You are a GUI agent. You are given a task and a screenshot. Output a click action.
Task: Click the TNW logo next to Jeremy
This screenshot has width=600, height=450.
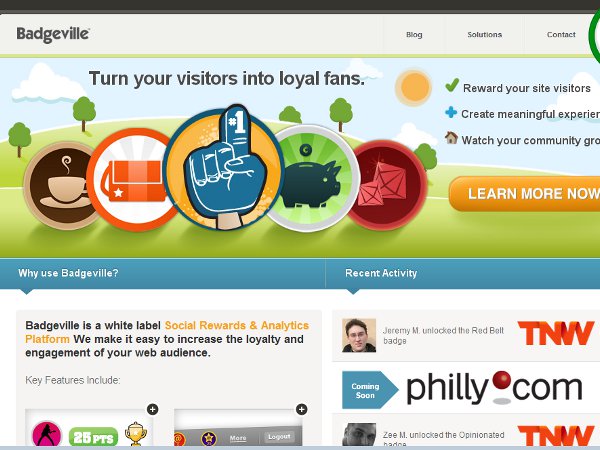pos(556,333)
